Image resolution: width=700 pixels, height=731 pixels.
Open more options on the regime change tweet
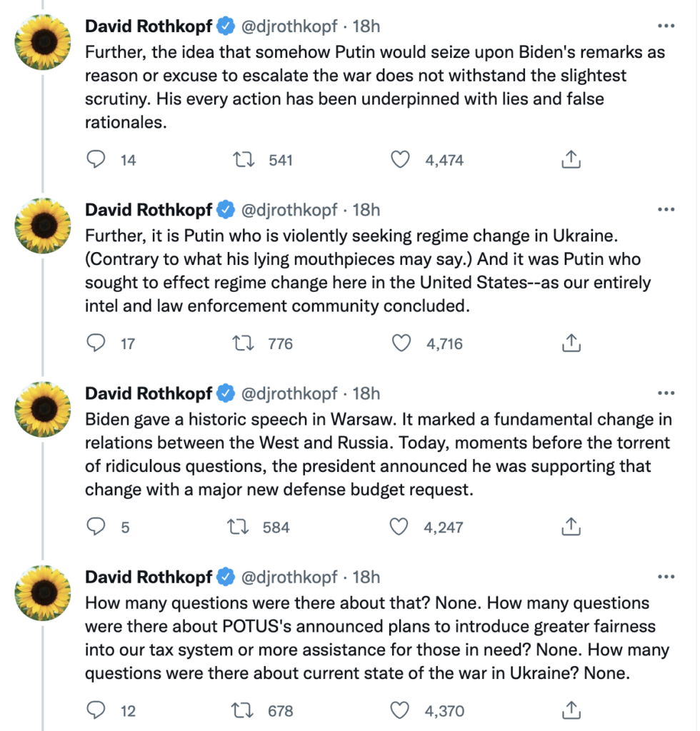tap(666, 210)
